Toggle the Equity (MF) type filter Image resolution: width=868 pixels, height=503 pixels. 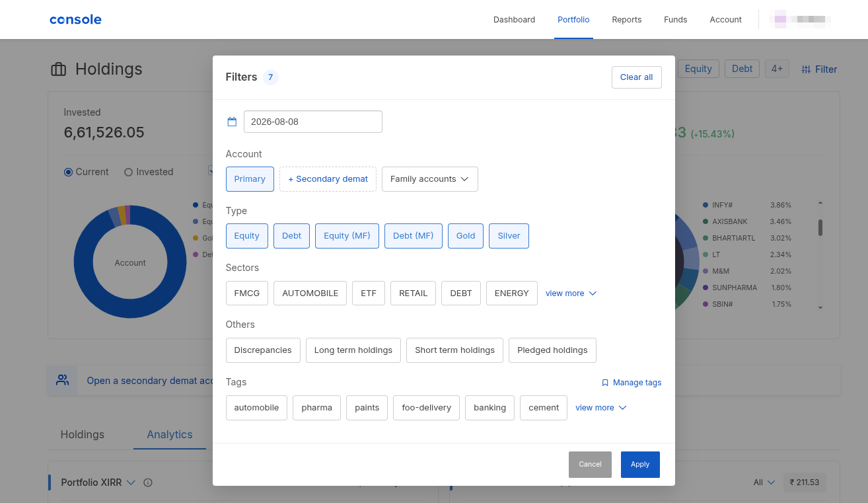point(347,236)
